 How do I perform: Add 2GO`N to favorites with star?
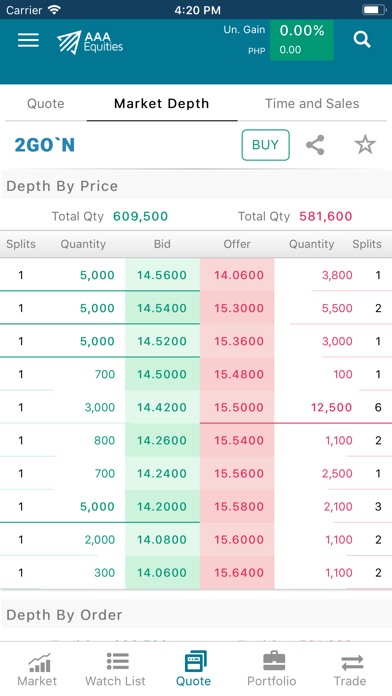(x=365, y=145)
